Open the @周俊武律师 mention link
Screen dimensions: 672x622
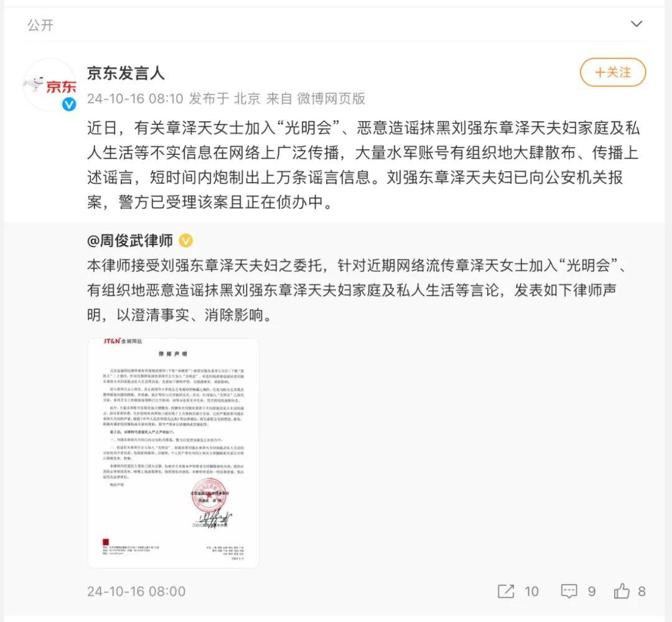point(130,241)
